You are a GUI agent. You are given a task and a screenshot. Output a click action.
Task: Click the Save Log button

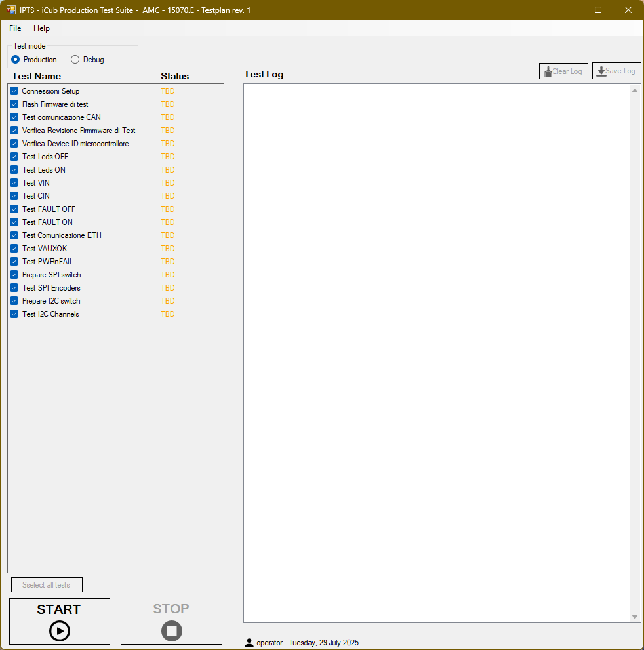click(x=616, y=70)
